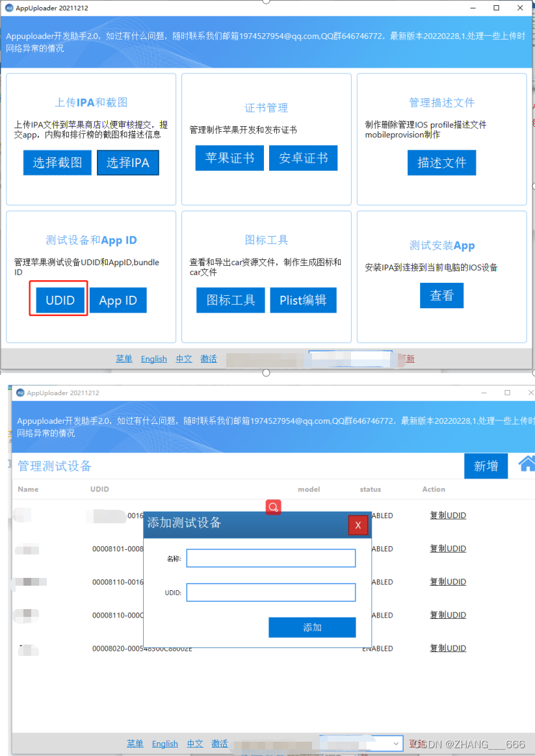Click 查看 under 测试安装App
Image resolution: width=535 pixels, height=756 pixels.
pos(441,295)
